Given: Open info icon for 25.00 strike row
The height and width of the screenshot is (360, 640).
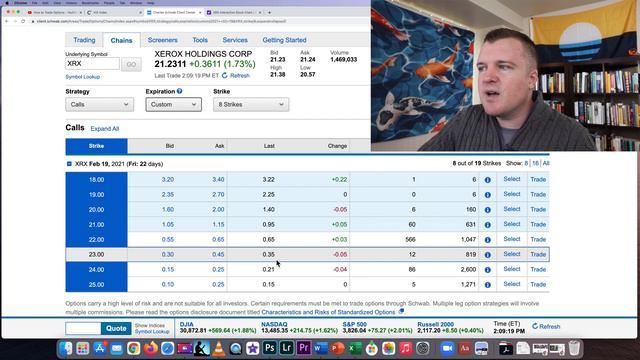Looking at the screenshot, I should (487, 285).
